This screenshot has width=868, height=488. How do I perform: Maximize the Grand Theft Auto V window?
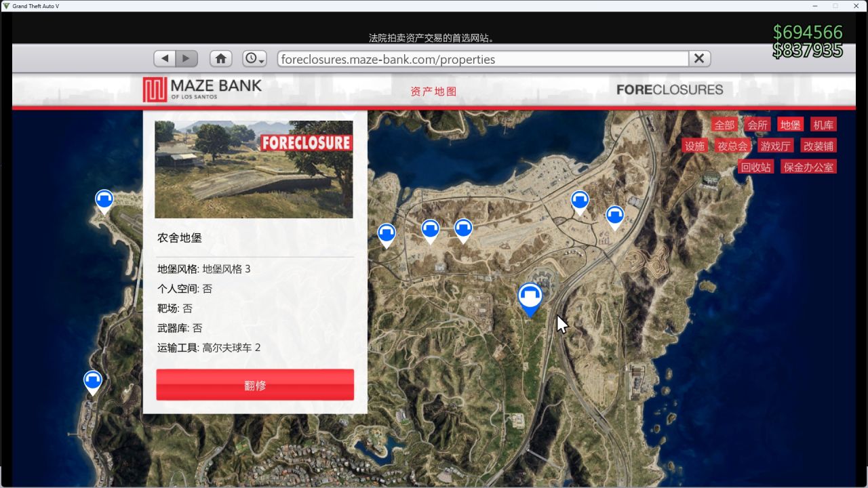(835, 5)
